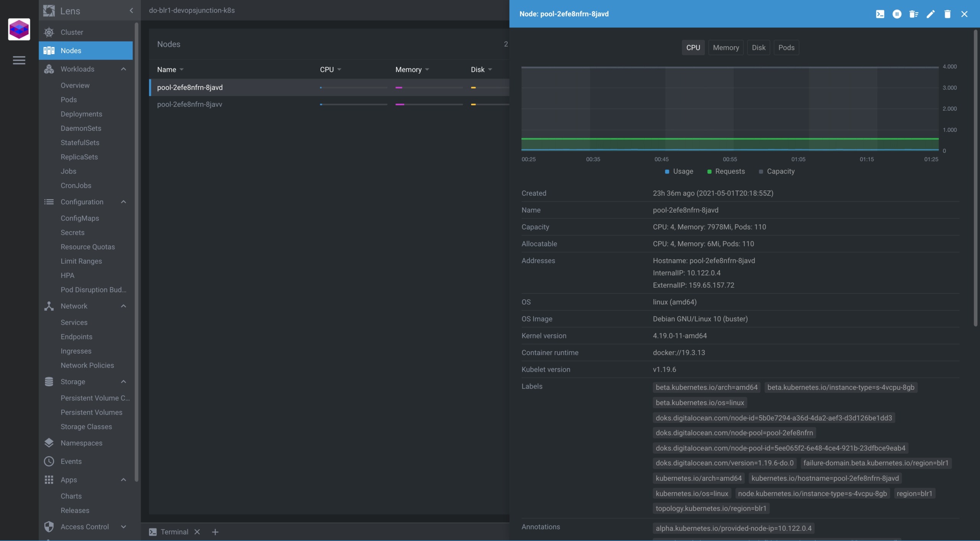Click the Storage database icon
980x541 pixels.
pos(49,382)
